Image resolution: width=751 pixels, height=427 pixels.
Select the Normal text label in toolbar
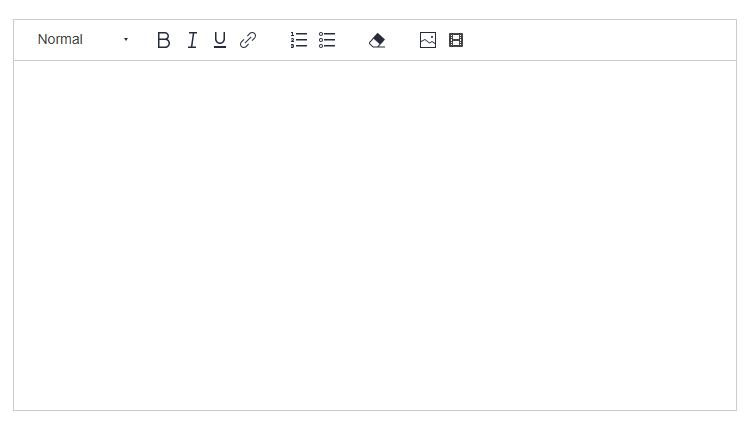coord(60,39)
